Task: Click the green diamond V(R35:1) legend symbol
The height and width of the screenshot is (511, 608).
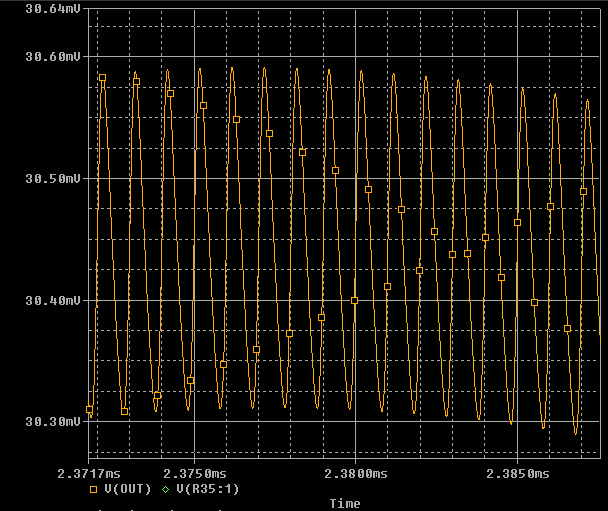Action: tap(166, 489)
